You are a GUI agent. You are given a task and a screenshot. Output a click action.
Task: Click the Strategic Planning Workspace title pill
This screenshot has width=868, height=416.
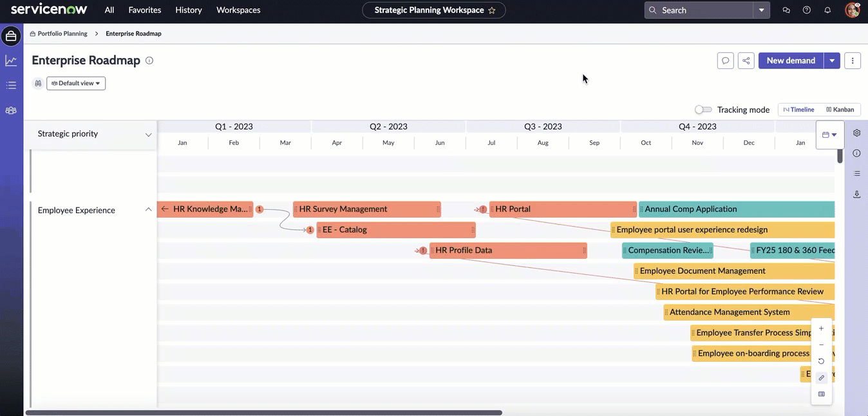(x=434, y=10)
